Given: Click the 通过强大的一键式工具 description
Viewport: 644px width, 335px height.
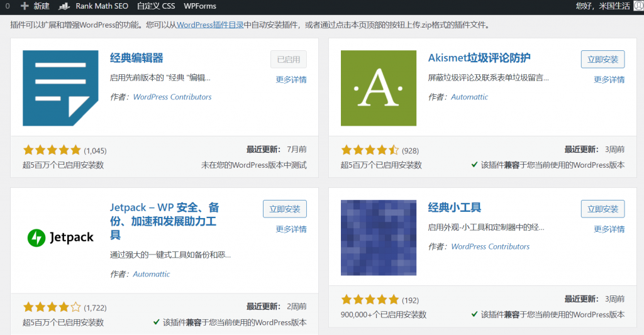Looking at the screenshot, I should click(170, 255).
